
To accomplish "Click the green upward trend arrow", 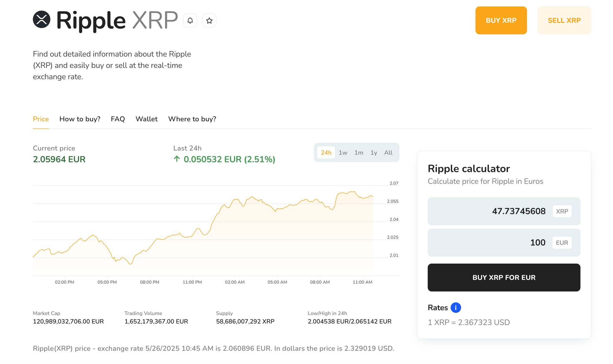I will [177, 159].
